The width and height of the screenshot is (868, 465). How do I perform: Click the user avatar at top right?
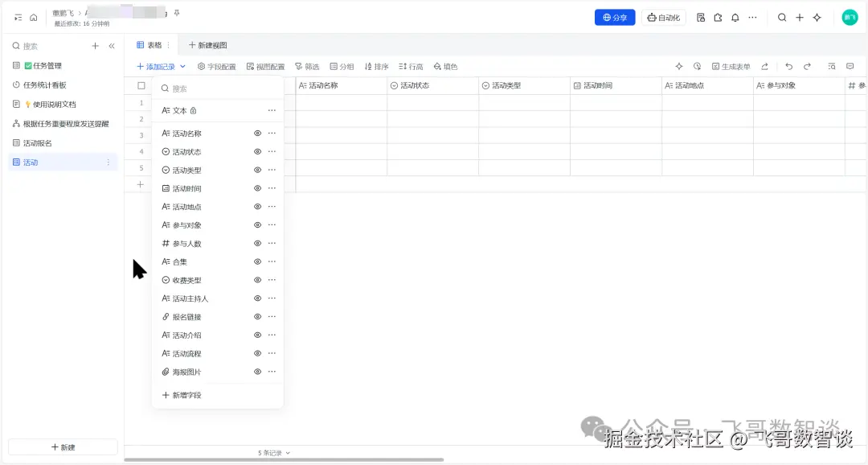[850, 18]
